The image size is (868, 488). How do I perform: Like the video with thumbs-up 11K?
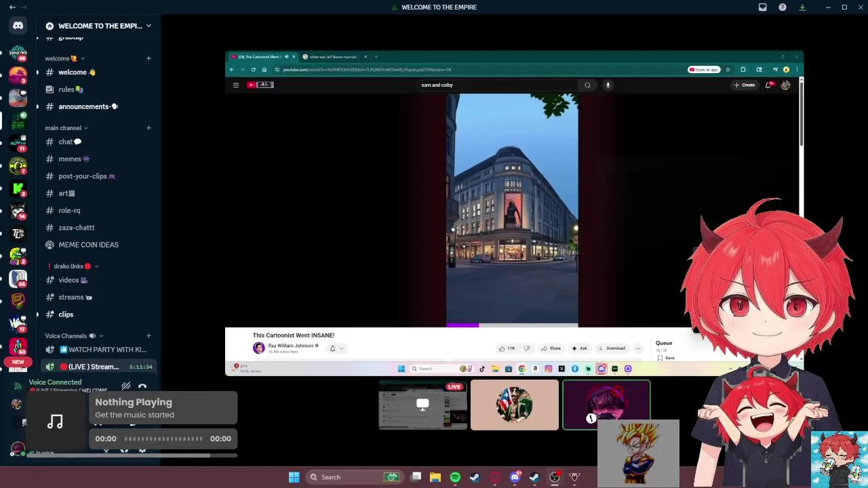(x=507, y=348)
